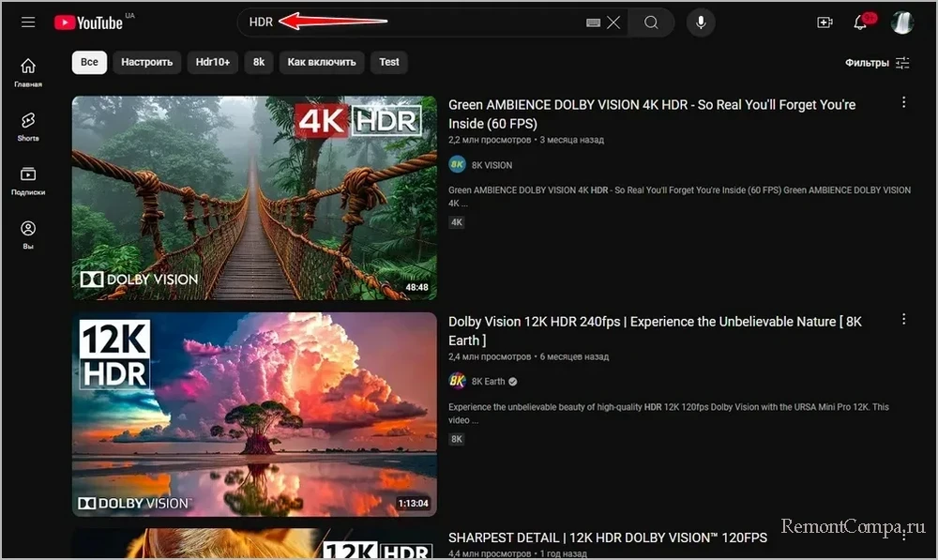Viewport: 938px width, 560px height.
Task: Clear the search field with X
Action: click(x=613, y=23)
